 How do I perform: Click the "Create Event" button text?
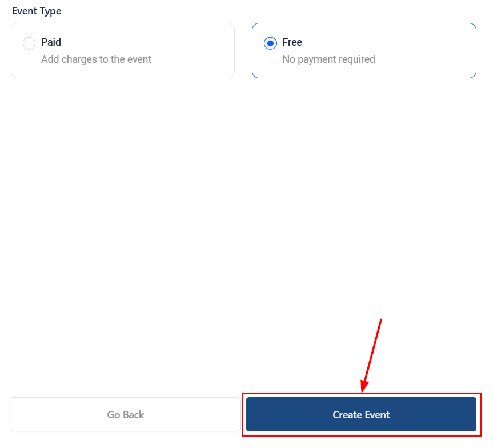(x=361, y=415)
